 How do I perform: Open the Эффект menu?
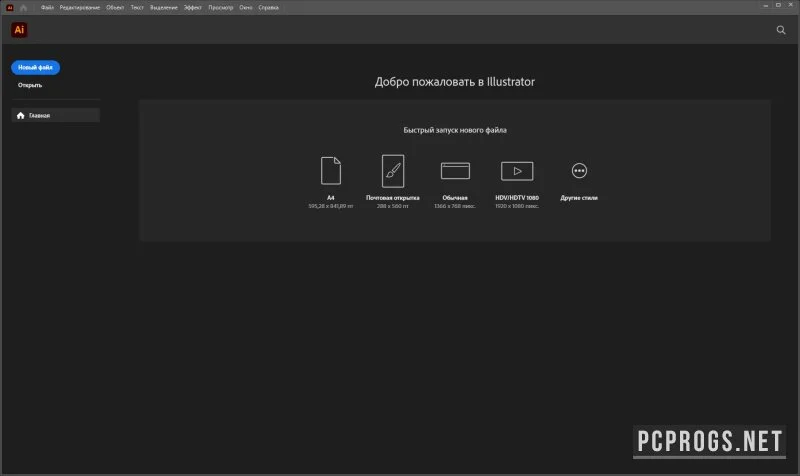tap(193, 8)
